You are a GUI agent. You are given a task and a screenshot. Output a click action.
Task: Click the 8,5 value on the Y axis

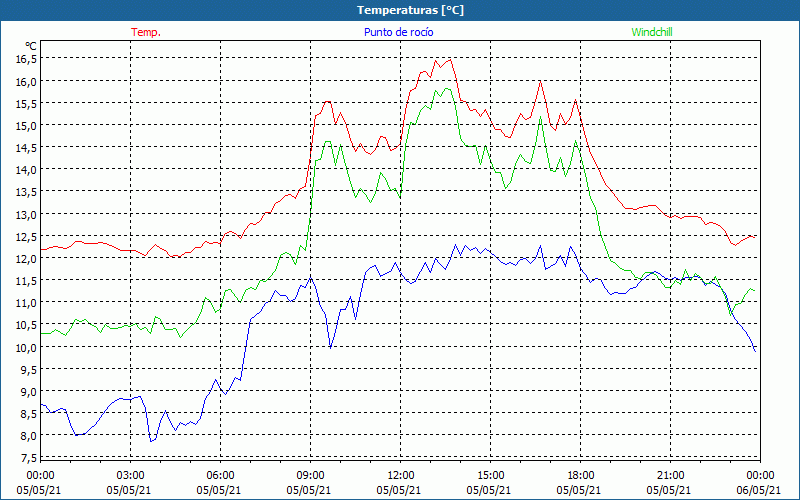(29, 414)
